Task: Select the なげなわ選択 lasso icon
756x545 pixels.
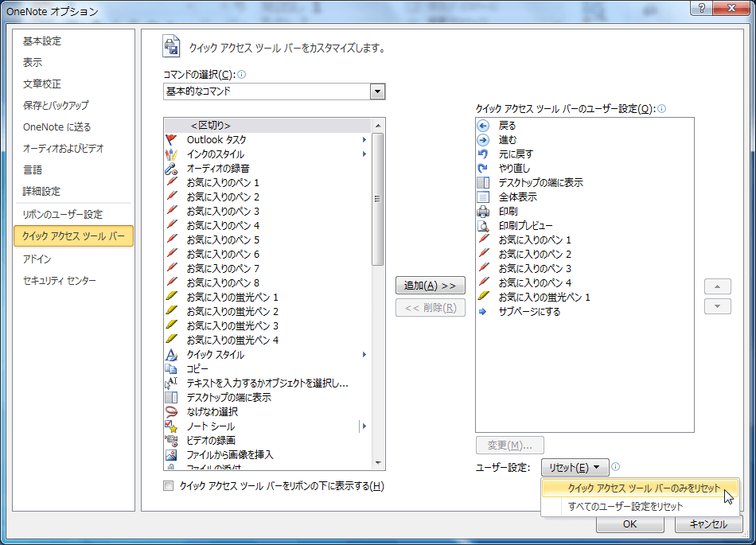Action: [x=171, y=411]
